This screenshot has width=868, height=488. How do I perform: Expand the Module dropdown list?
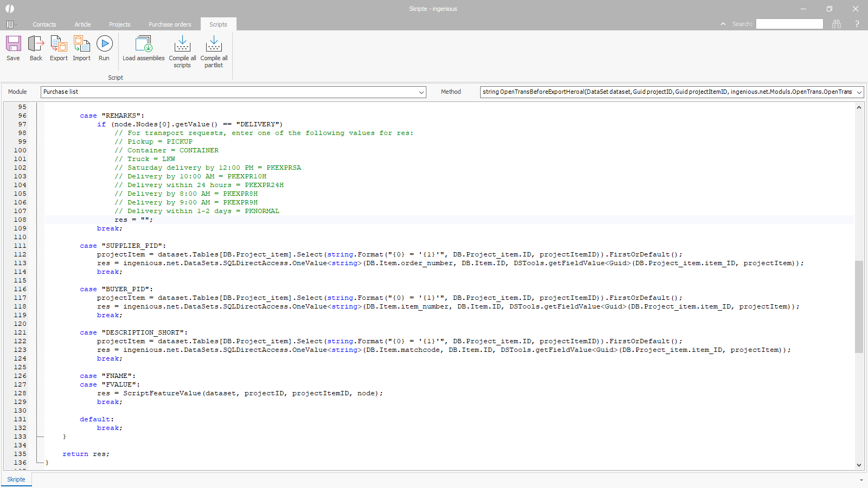pos(422,92)
